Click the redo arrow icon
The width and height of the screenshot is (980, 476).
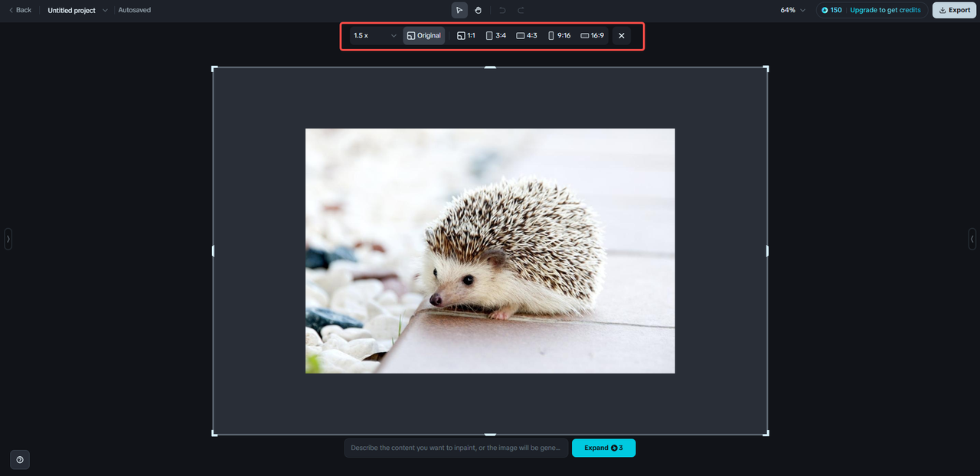pos(521,10)
